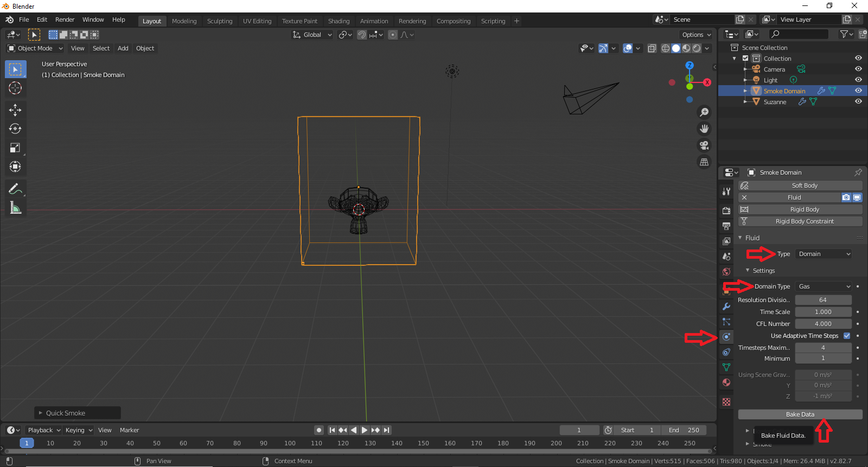Select the Scale tool
Screen dimensions: 868x467
[15, 148]
